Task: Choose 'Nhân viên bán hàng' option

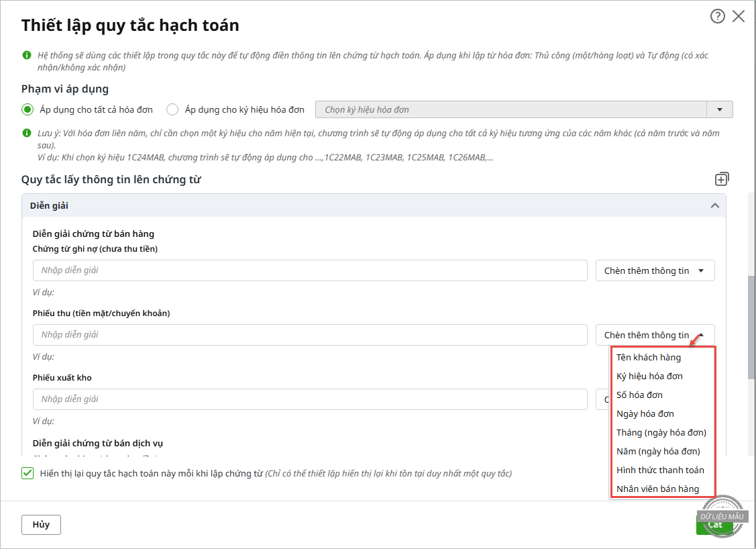Action: tap(657, 489)
